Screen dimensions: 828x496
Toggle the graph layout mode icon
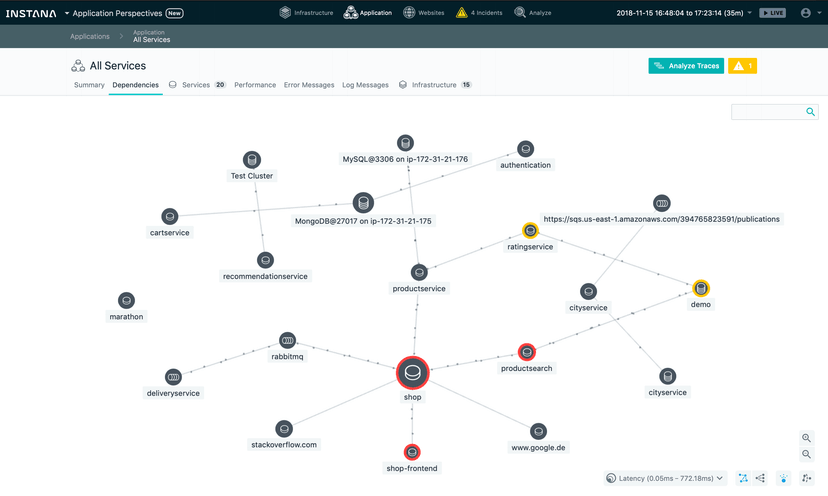(x=743, y=478)
